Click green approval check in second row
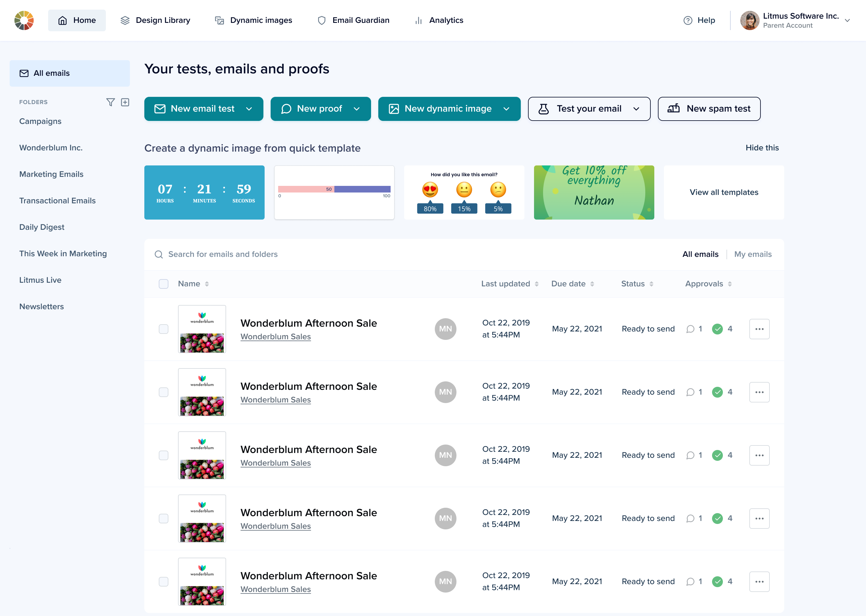Viewport: 866px width, 616px height. pos(717,392)
